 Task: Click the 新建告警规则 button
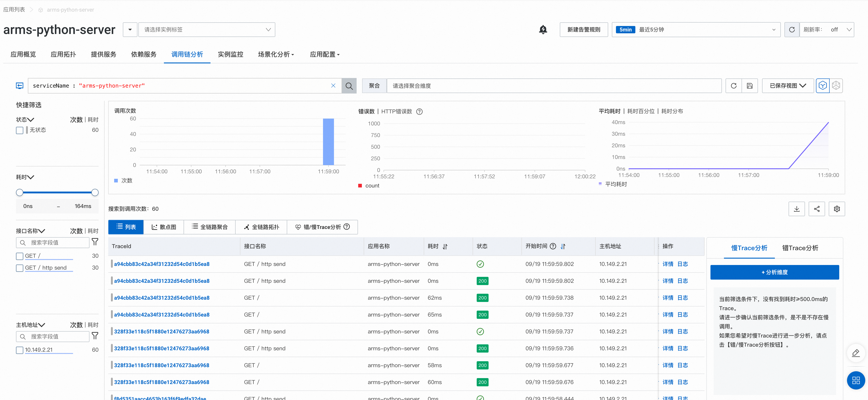click(x=584, y=30)
